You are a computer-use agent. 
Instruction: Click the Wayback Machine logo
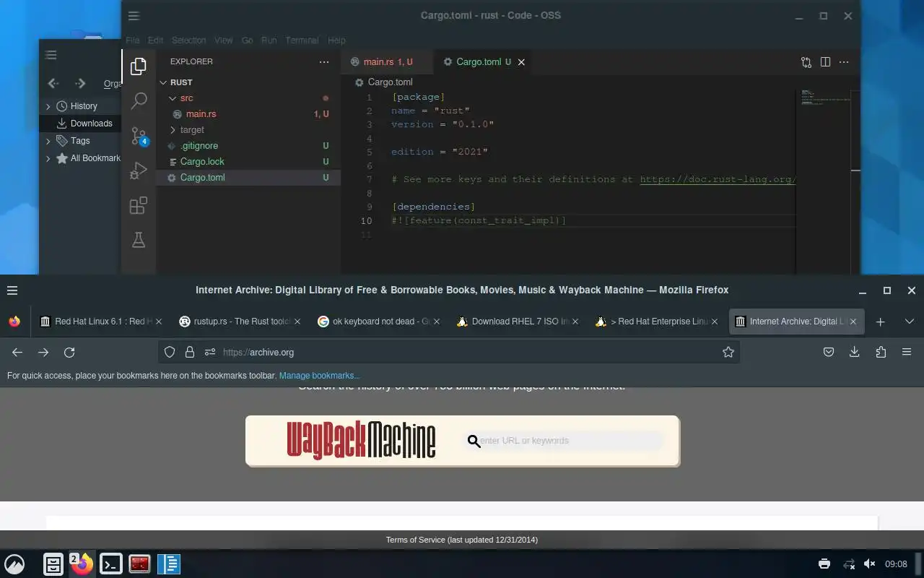click(361, 440)
